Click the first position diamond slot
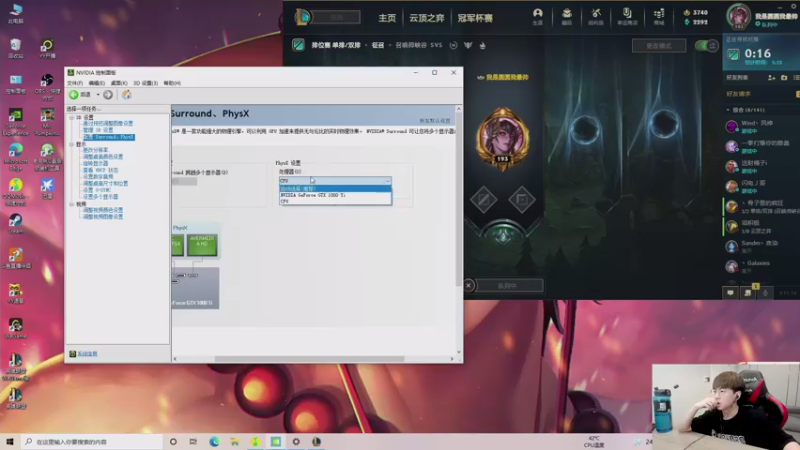This screenshot has height=450, width=800. point(484,199)
